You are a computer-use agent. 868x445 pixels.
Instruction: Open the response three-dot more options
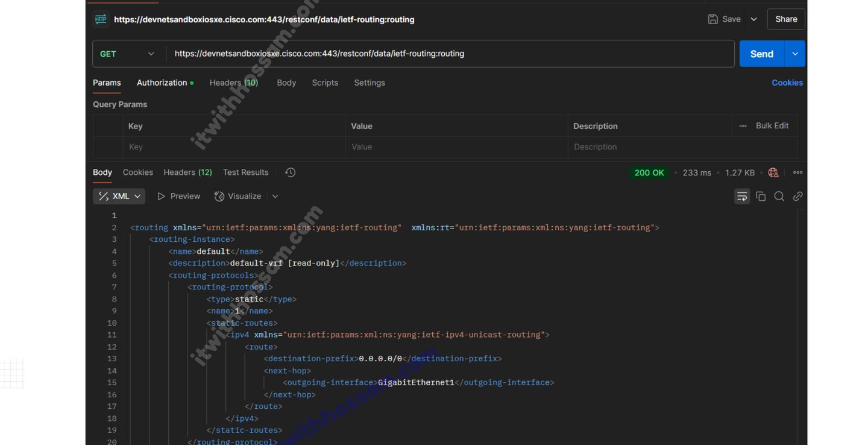pos(797,172)
